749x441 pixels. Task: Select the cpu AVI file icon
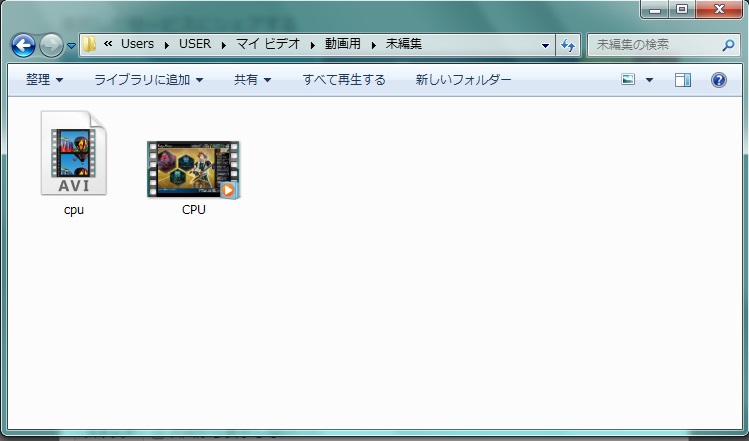pyautogui.click(x=74, y=153)
